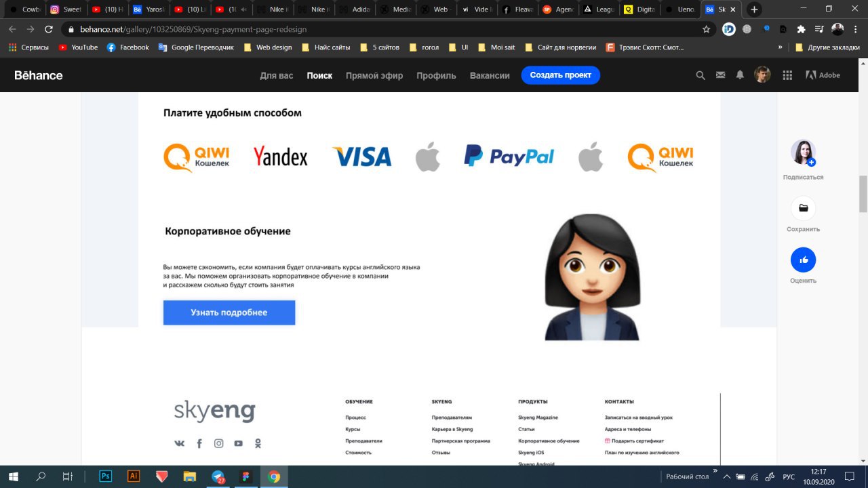Open the Odnoklassniki social icon in footer
The image size is (868, 488).
(258, 443)
